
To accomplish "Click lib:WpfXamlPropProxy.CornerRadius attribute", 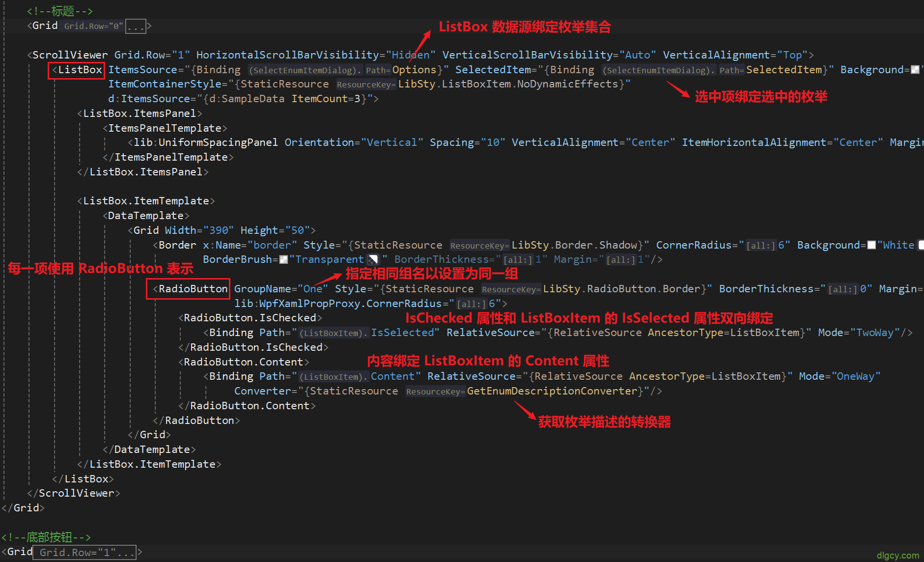I will (338, 304).
